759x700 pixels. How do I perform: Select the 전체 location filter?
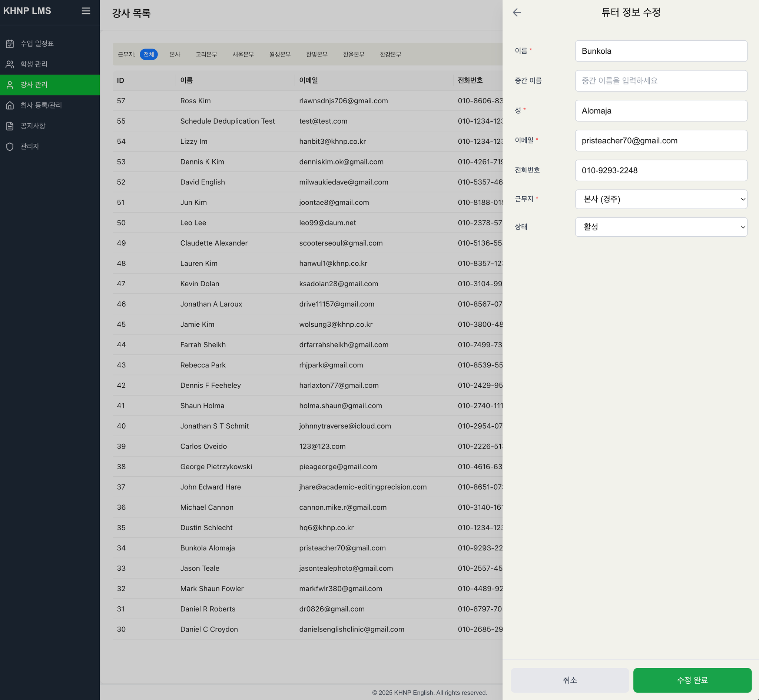coord(149,54)
